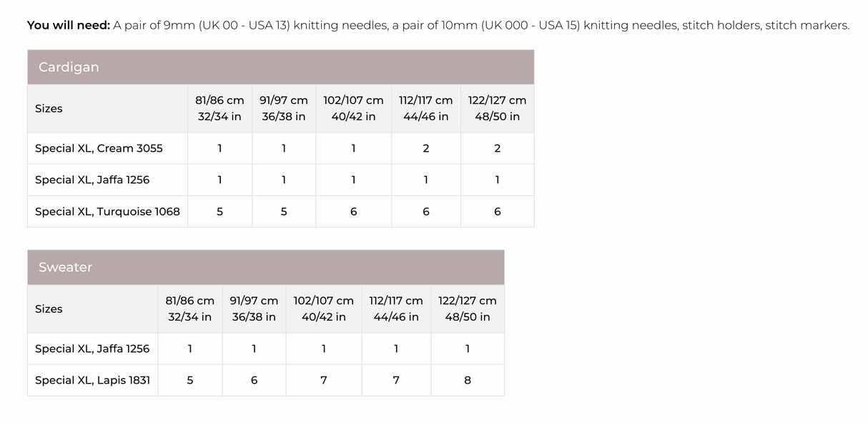Click the Sweater table title bar
This screenshot has height=423, width=868.
265,268
